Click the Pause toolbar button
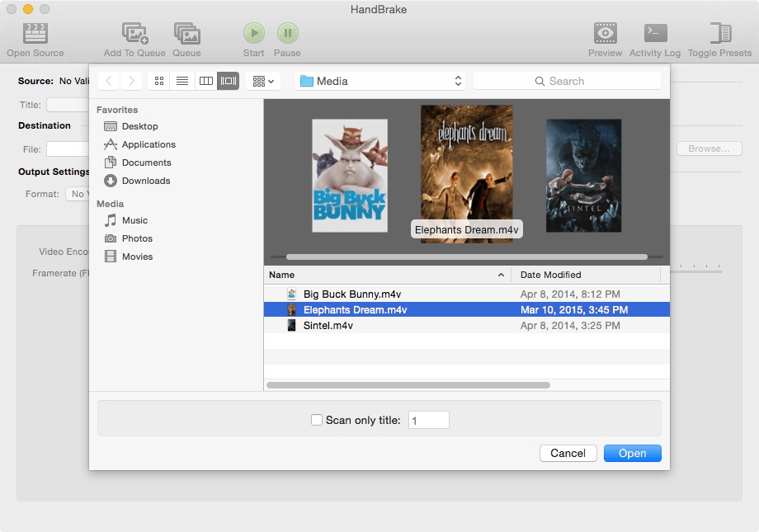The width and height of the screenshot is (759, 532). (x=287, y=34)
